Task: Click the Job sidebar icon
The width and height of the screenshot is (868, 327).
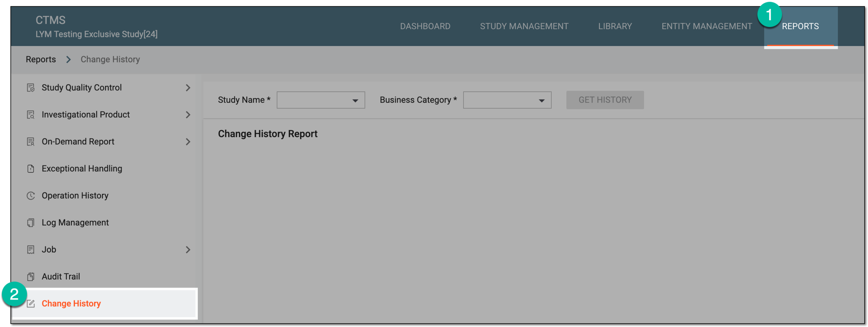Action: [31, 250]
